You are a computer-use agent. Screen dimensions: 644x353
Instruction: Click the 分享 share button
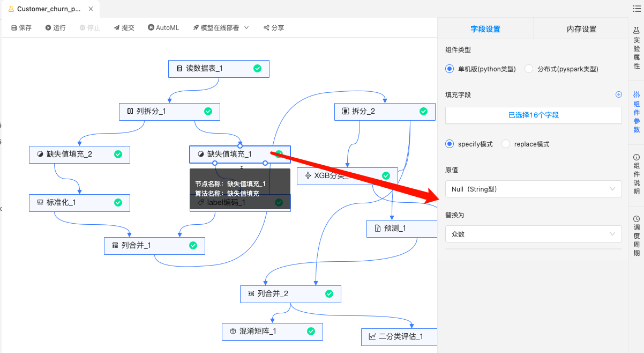coord(274,28)
